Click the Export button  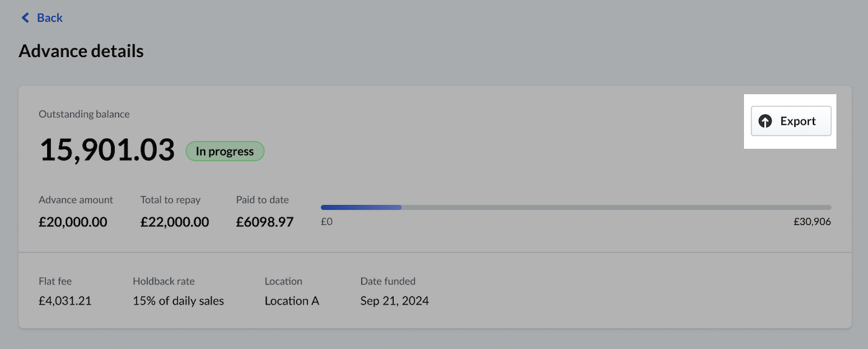pos(790,121)
